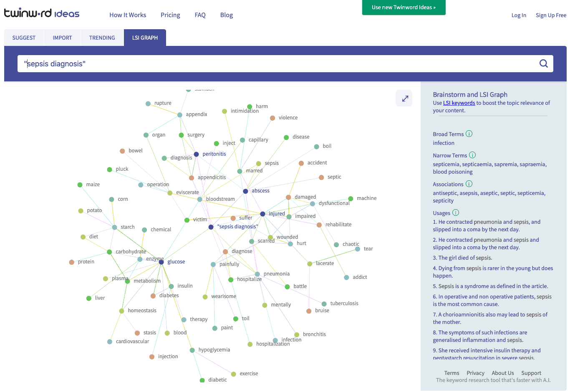This screenshot has height=392, width=570.
Task: Click the search magnifier icon
Action: pos(543,63)
